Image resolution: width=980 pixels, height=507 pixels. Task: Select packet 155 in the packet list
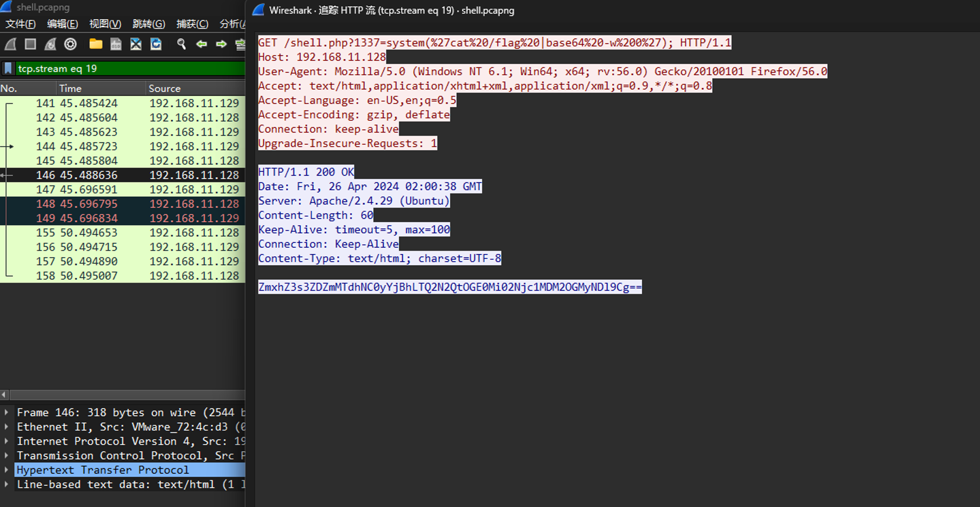pyautogui.click(x=122, y=233)
